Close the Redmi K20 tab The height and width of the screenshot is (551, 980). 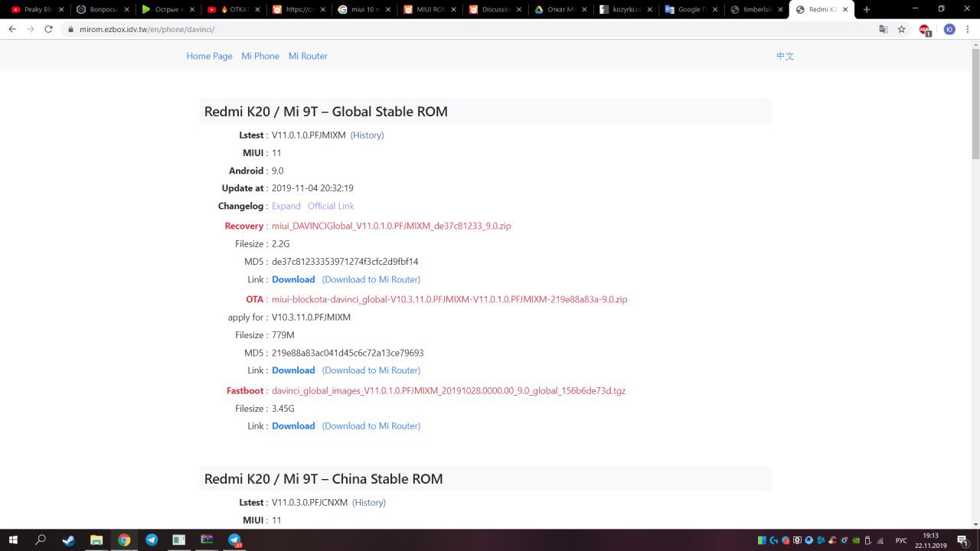[x=847, y=9]
